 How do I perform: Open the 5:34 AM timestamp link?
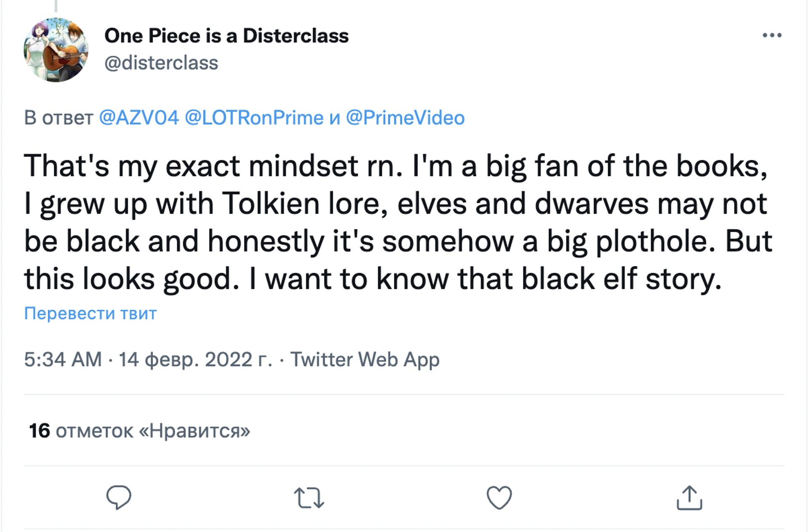[x=63, y=359]
